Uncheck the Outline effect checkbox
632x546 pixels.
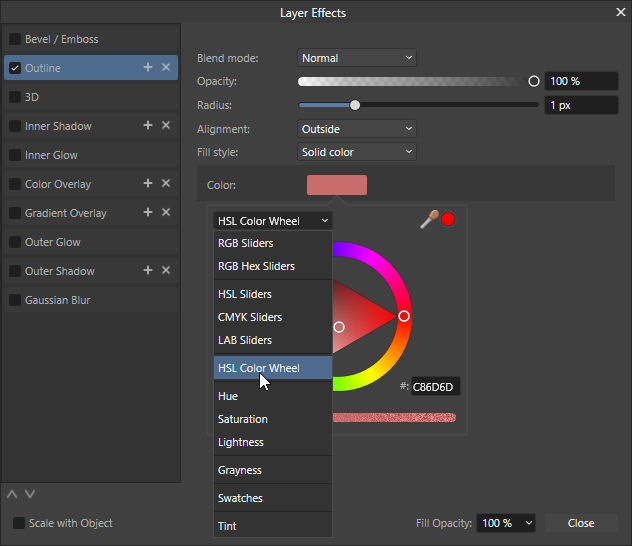15,68
